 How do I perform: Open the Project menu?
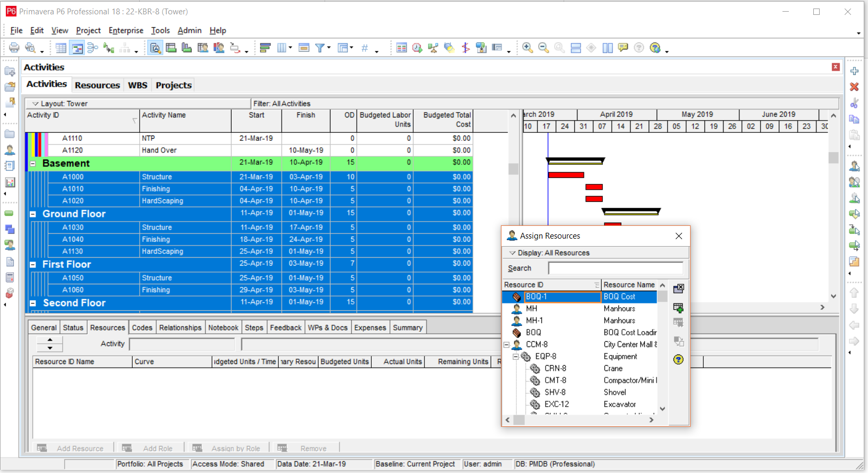tap(88, 30)
